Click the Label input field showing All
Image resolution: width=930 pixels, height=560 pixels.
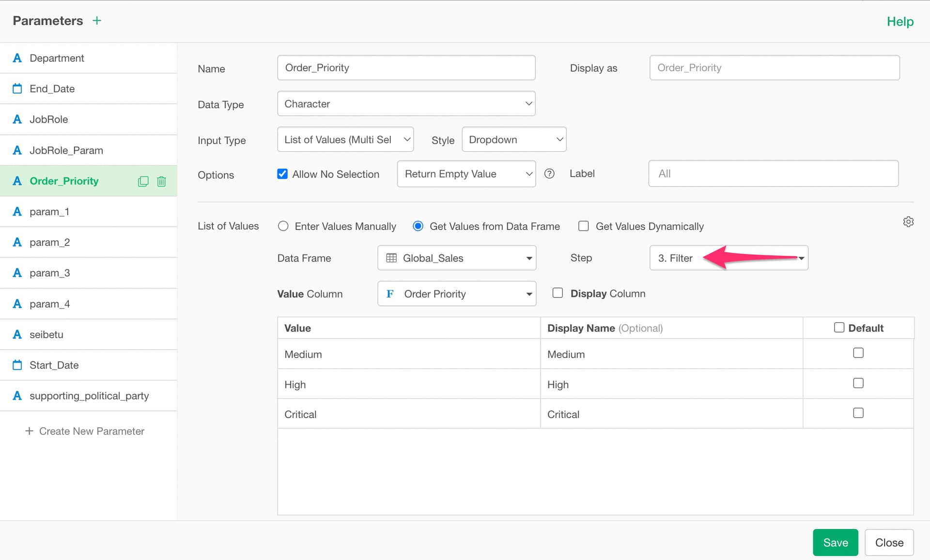tap(774, 173)
